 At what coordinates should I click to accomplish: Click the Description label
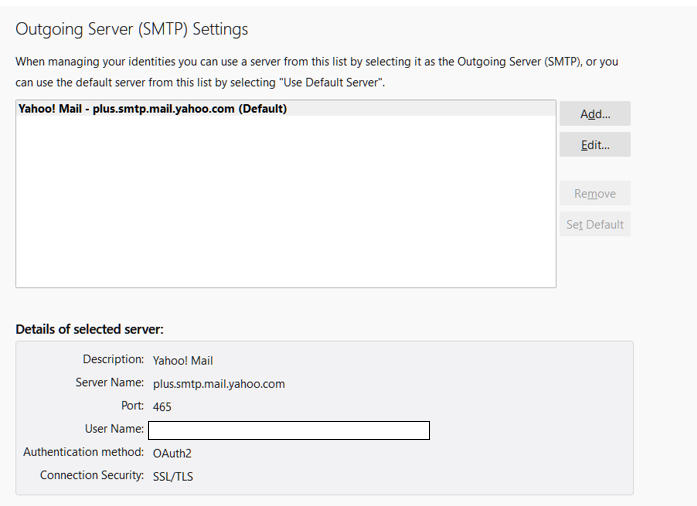[113, 359]
